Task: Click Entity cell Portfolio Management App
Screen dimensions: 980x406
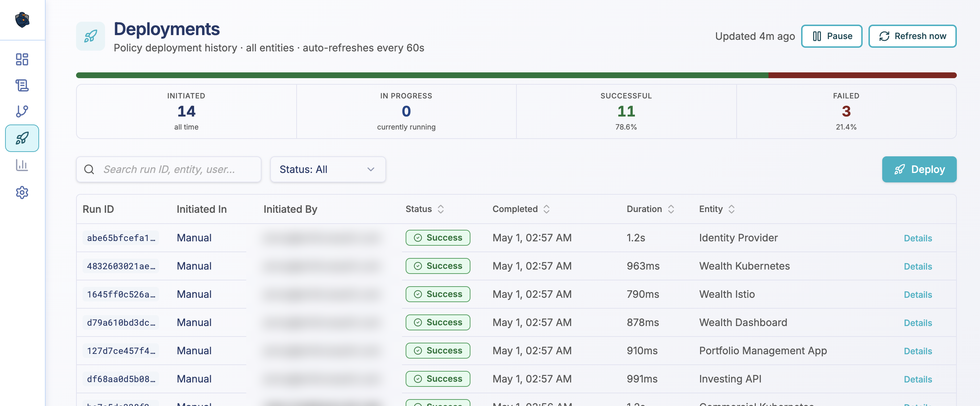Action: coord(763,351)
